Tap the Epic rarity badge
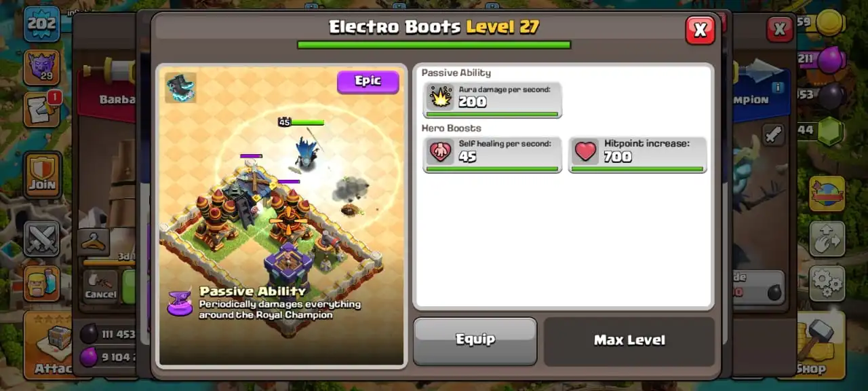Image resolution: width=868 pixels, height=391 pixels. [x=368, y=81]
